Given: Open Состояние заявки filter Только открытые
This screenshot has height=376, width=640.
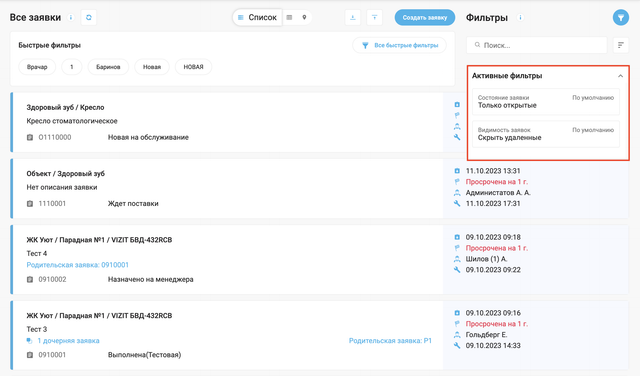Looking at the screenshot, I should pos(546,102).
